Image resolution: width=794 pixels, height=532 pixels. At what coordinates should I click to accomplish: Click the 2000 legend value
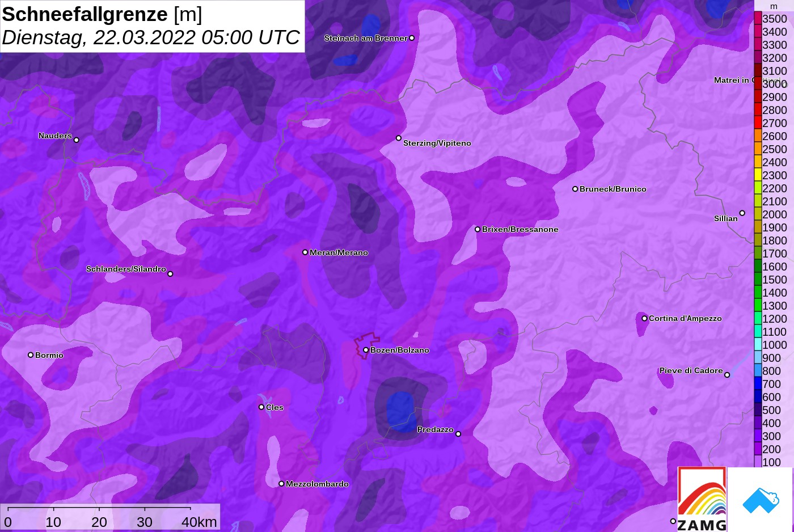pos(775,214)
